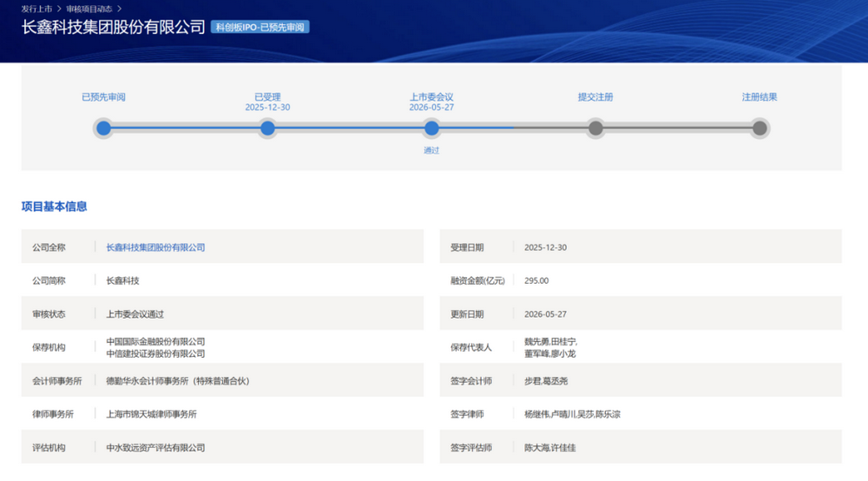This screenshot has width=868, height=481.
Task: Click the 2026-05-27 date under 上市委会议 stage
Action: (x=431, y=108)
